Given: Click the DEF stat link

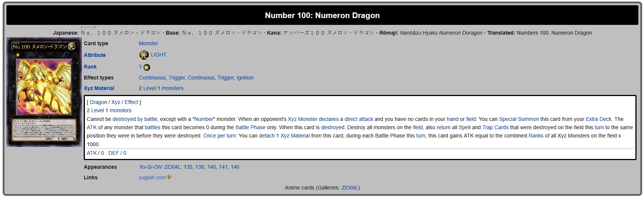Looking at the screenshot, I should tap(114, 153).
